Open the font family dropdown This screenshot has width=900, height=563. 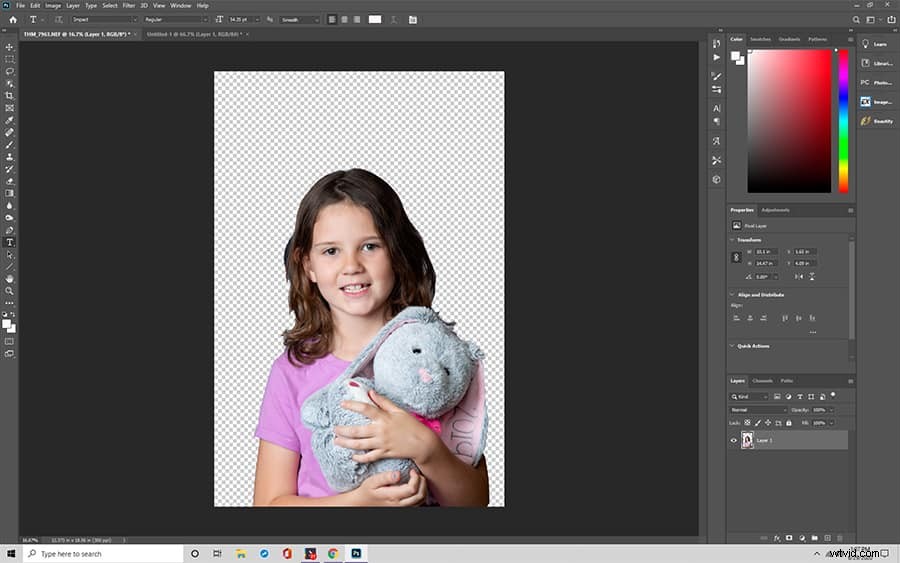click(104, 20)
